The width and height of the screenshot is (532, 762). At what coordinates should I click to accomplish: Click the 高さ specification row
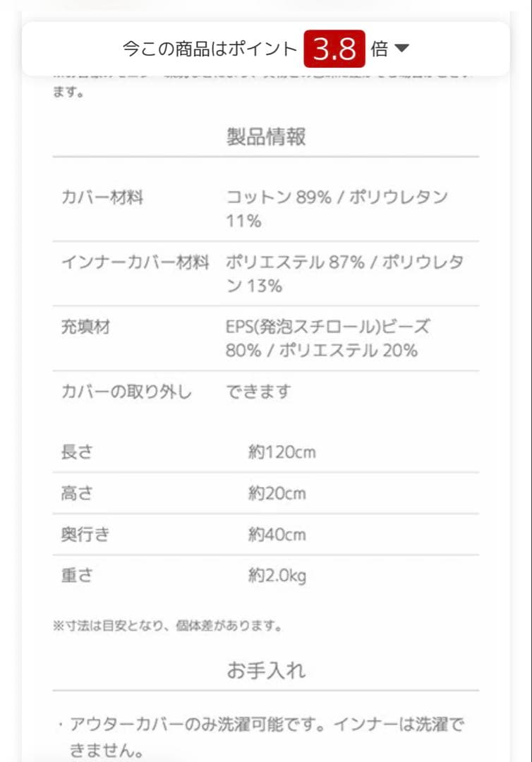[x=78, y=493]
